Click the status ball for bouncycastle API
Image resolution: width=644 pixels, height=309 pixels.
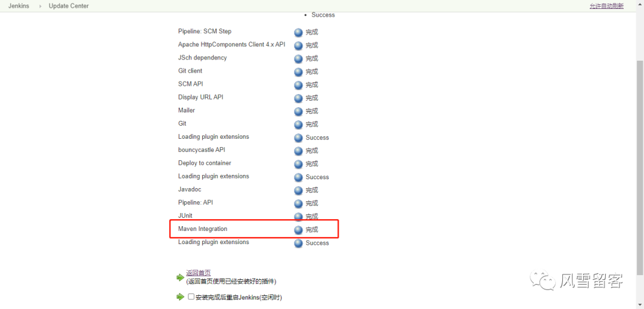299,151
